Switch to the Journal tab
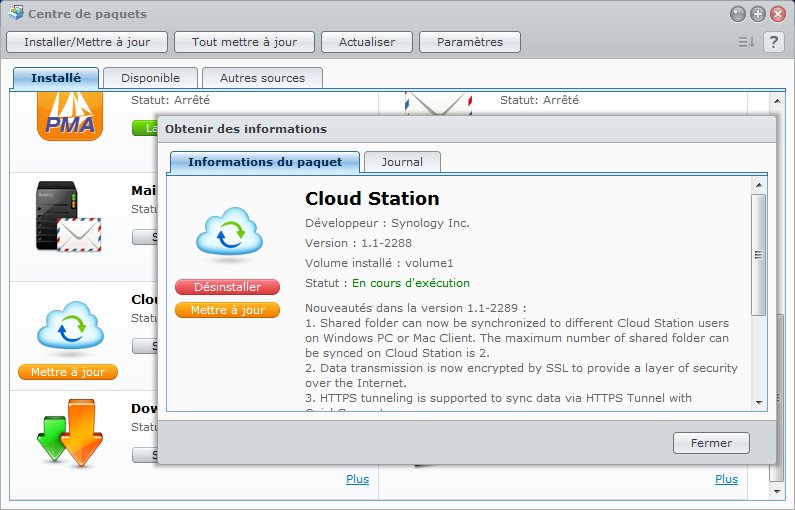The image size is (795, 510). tap(402, 162)
